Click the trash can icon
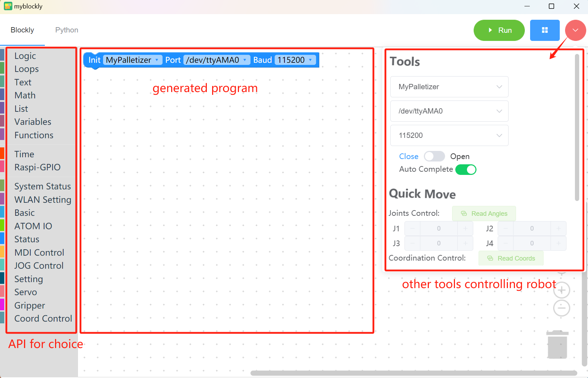The height and width of the screenshot is (378, 588). (557, 345)
